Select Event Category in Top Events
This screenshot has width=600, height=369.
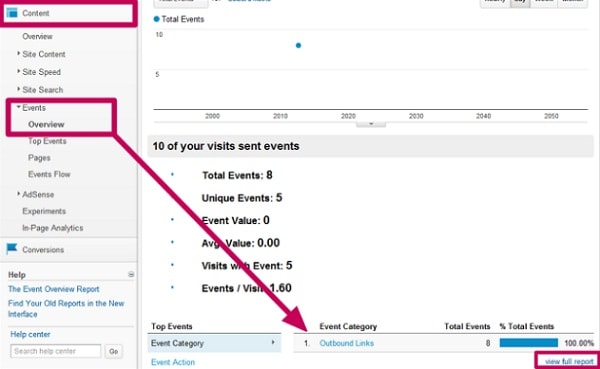point(214,343)
